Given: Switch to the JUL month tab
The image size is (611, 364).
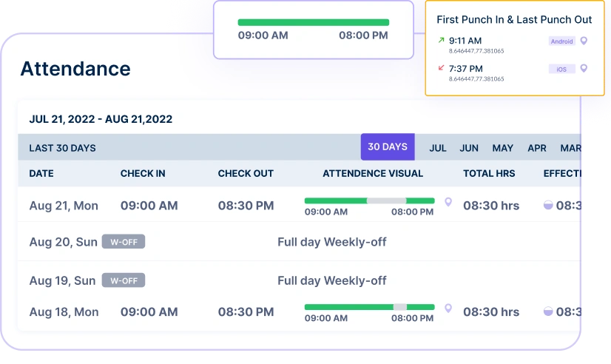Looking at the screenshot, I should coord(438,148).
